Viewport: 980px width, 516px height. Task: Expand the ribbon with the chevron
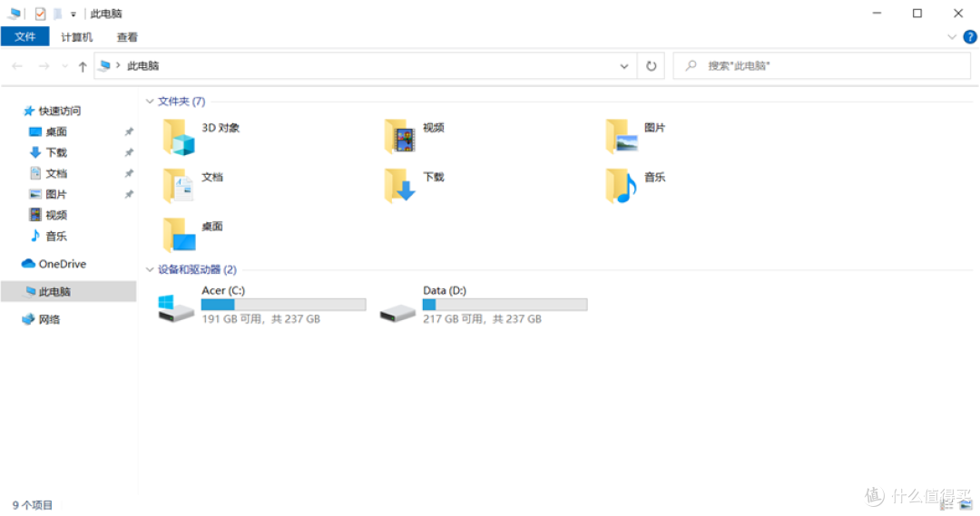point(952,37)
